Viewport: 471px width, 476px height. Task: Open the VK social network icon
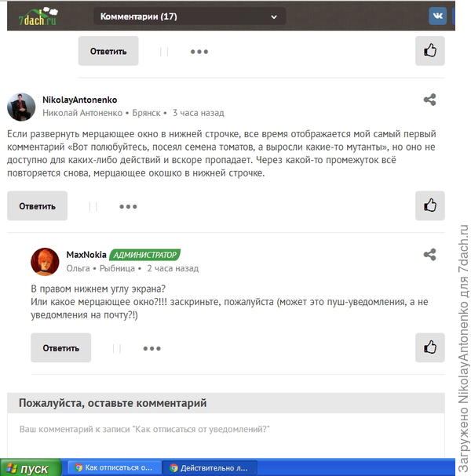tap(437, 16)
